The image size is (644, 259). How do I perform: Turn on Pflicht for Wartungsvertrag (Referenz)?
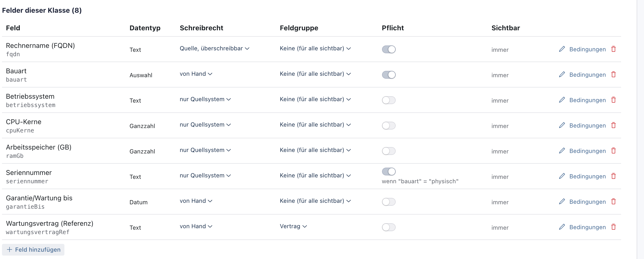point(389,227)
